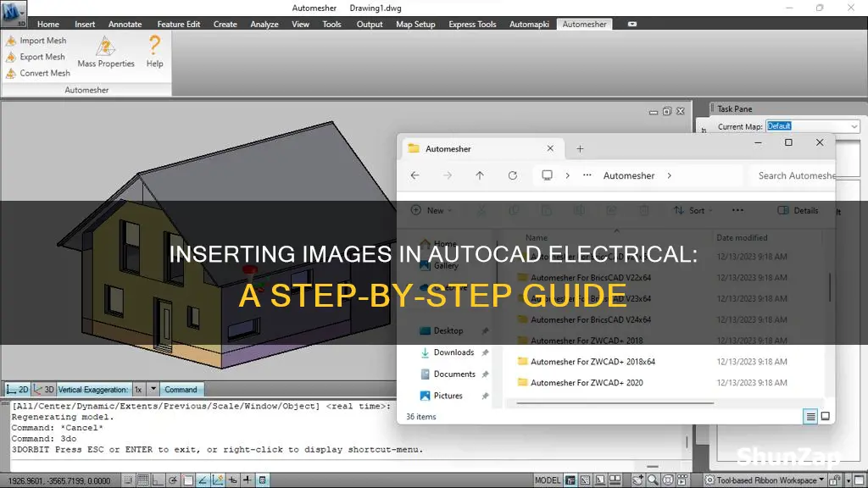Open the Automesher Help question mark
This screenshot has height=488, width=868.
(x=154, y=52)
